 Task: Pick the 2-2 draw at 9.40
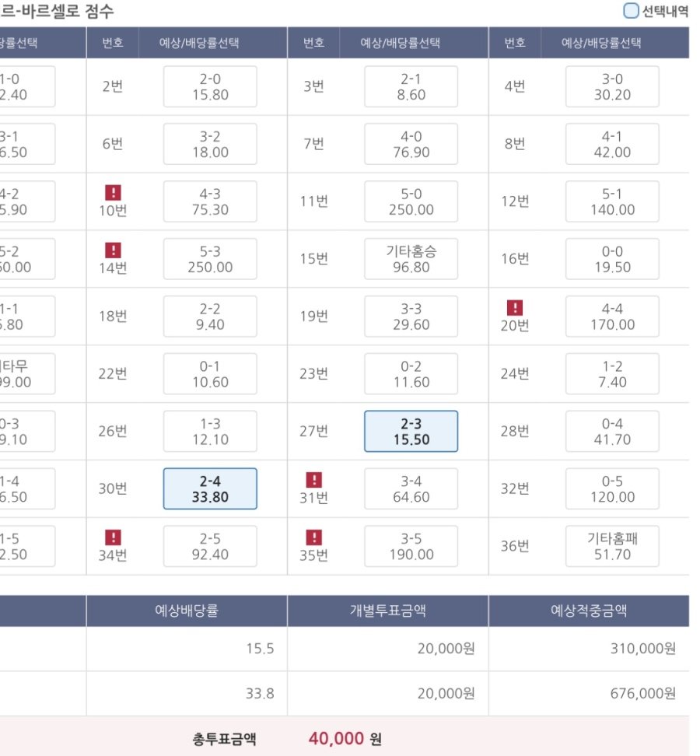click(x=210, y=317)
